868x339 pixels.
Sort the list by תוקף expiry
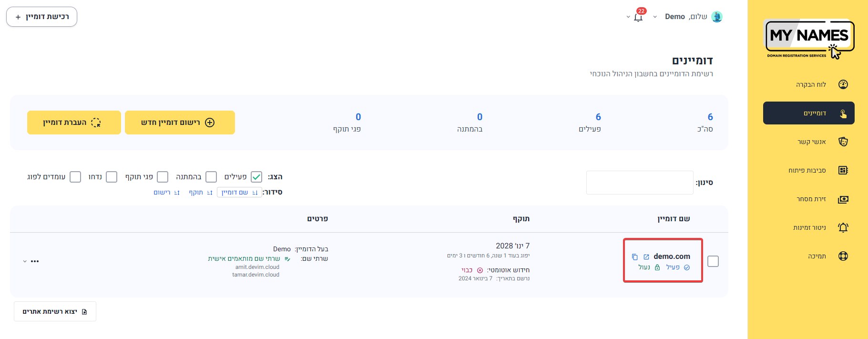pyautogui.click(x=201, y=192)
